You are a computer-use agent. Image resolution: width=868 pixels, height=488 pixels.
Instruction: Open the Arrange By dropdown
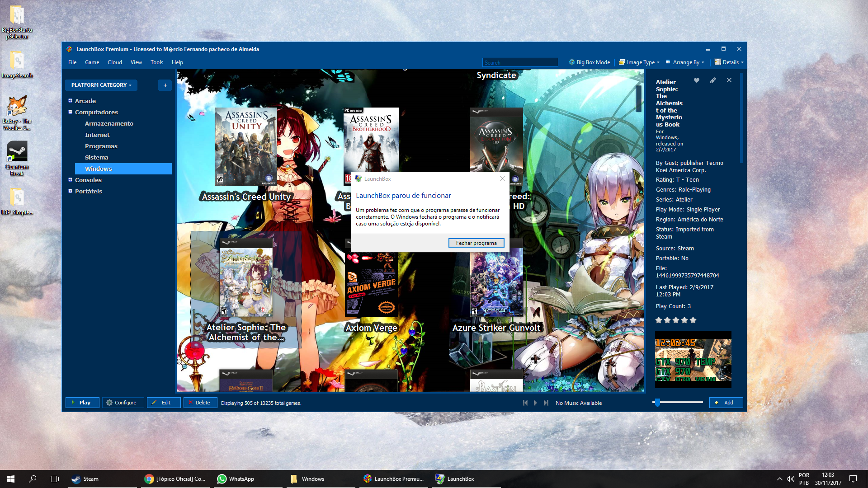pyautogui.click(x=685, y=62)
